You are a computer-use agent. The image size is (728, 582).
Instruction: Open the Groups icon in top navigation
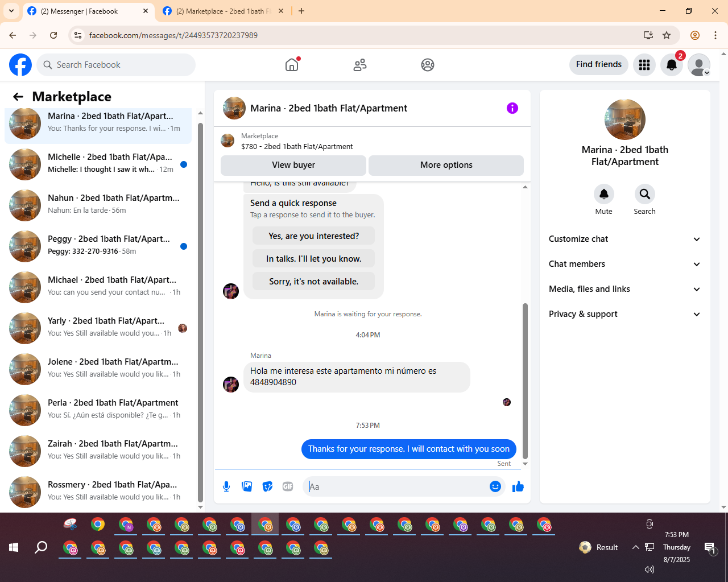(x=428, y=65)
